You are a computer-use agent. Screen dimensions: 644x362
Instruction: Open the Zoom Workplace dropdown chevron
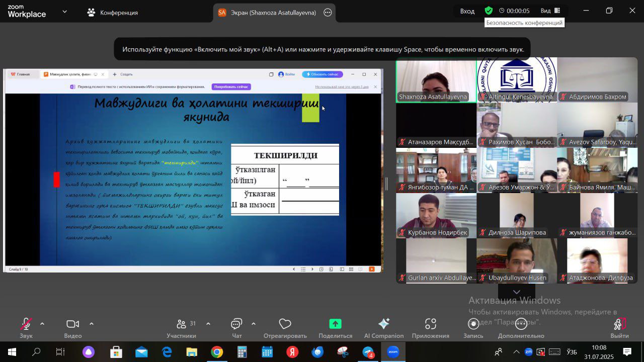click(64, 12)
